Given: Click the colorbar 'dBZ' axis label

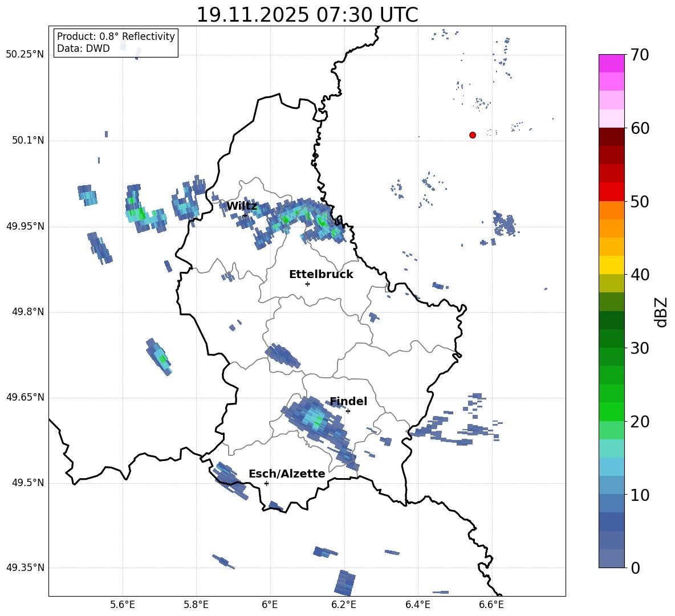Looking at the screenshot, I should pyautogui.click(x=662, y=312).
